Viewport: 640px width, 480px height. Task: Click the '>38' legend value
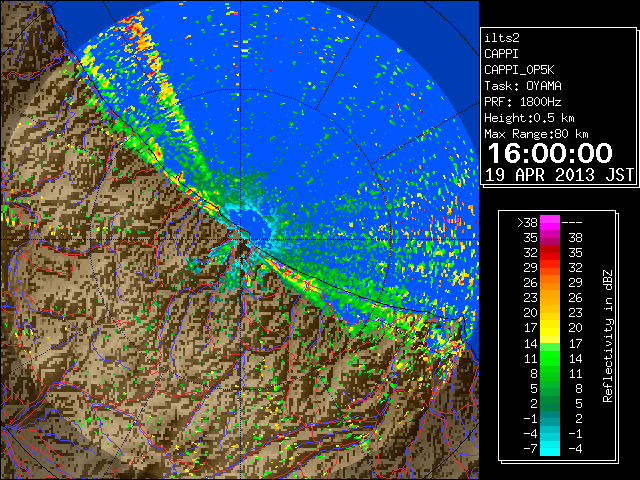pos(527,222)
